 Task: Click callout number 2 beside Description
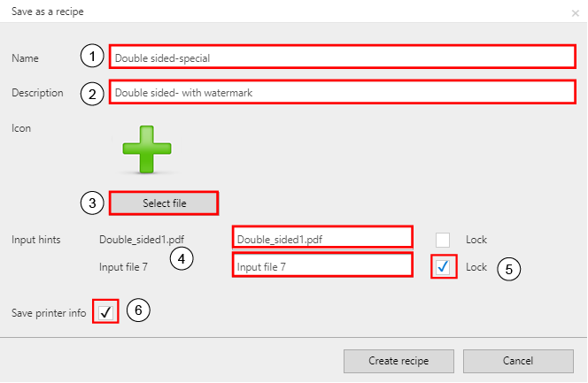click(x=91, y=92)
